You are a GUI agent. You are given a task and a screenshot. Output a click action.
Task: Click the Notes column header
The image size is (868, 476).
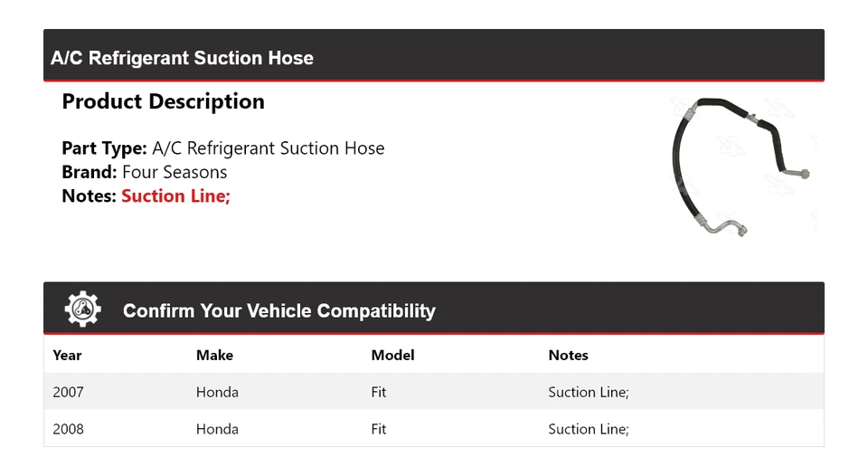click(x=568, y=355)
